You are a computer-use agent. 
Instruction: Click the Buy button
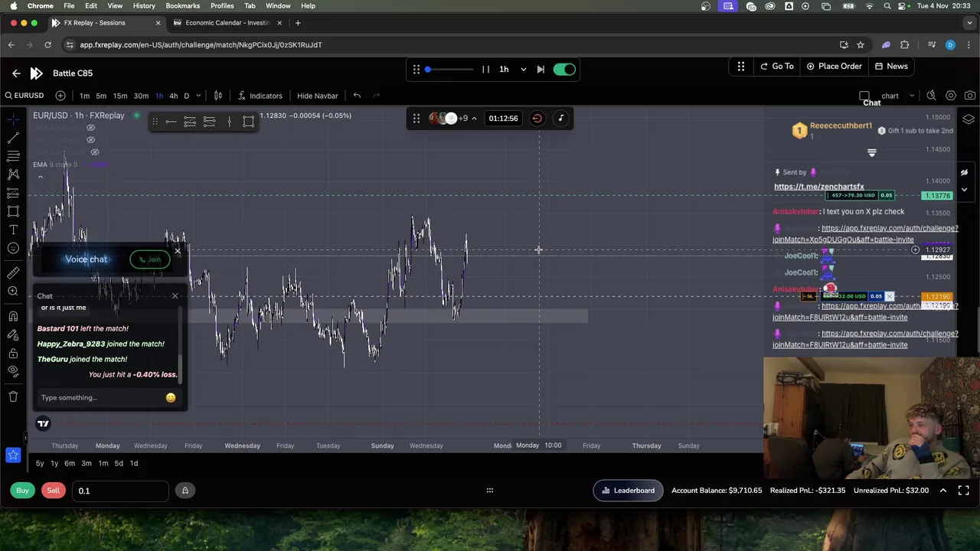(x=22, y=491)
